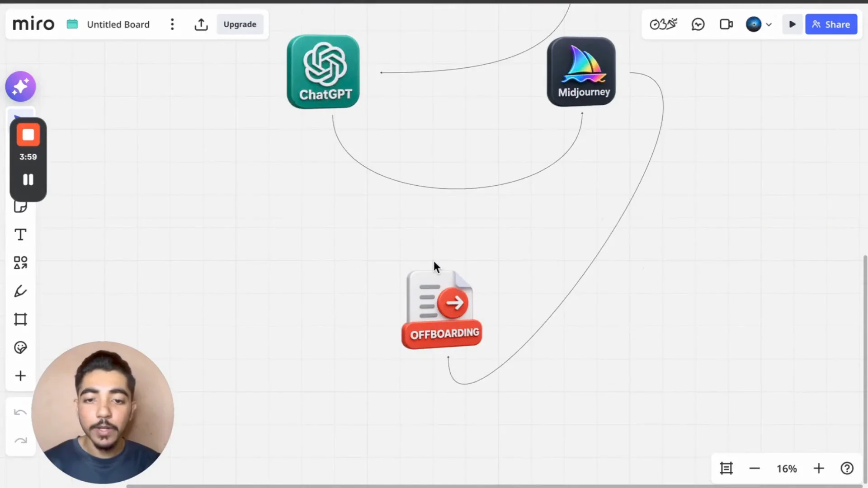Click the redo arrow
Viewport: 868px width, 488px height.
pos(20,440)
